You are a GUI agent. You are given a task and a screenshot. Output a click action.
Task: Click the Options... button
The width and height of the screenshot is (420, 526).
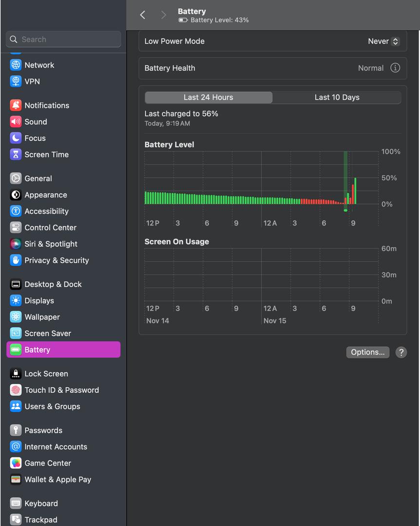367,352
